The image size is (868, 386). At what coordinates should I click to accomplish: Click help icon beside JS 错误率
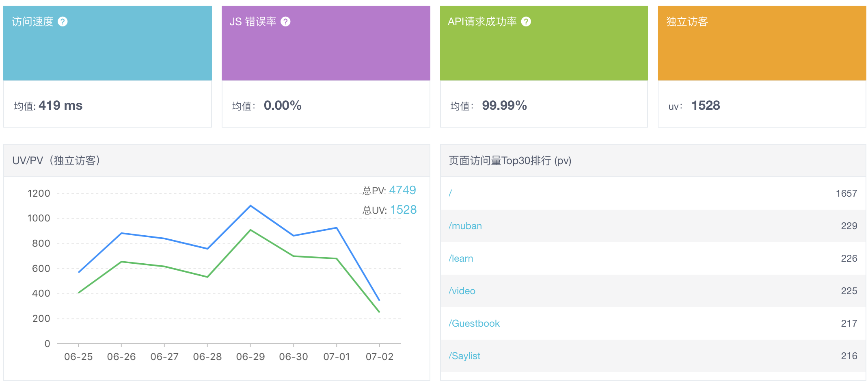coord(285,22)
